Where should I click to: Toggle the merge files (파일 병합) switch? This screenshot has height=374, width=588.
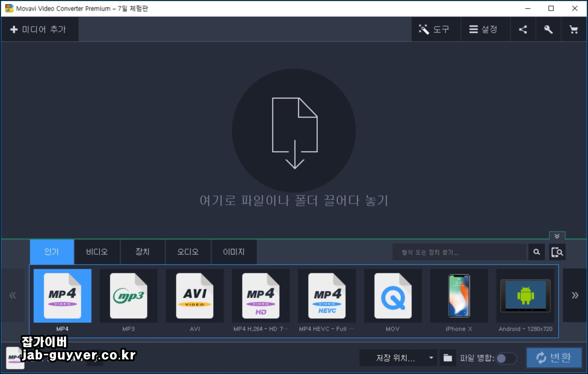(x=506, y=359)
